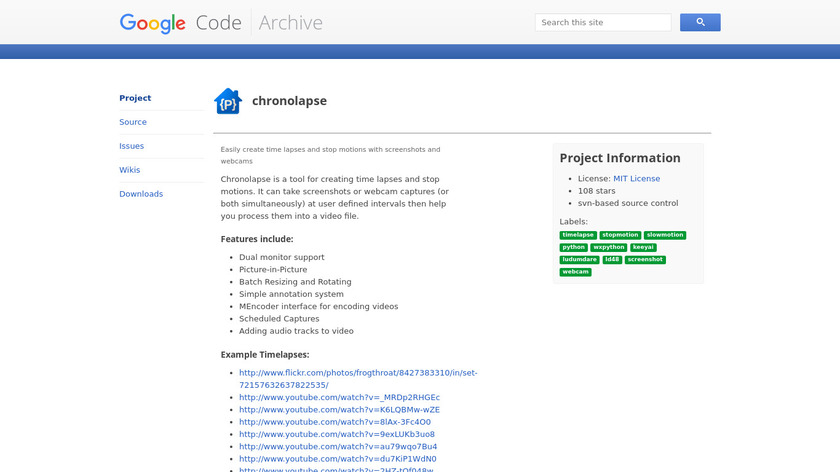Select the screenshot label tag
The height and width of the screenshot is (472, 840).
[x=645, y=260]
